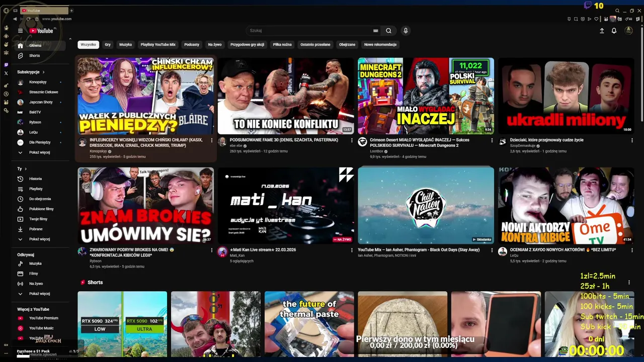
Task: Click the X icon in browser sidebar
Action: click(x=6, y=73)
